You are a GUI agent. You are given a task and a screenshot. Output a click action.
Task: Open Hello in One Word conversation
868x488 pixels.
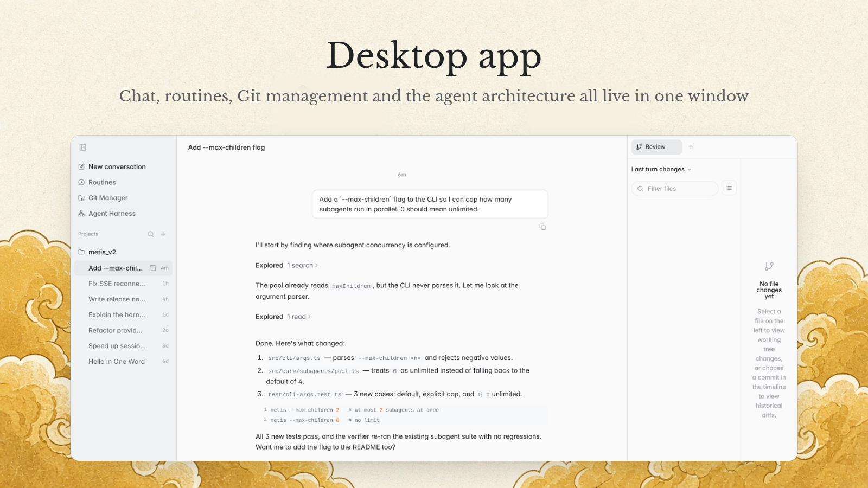123,362
